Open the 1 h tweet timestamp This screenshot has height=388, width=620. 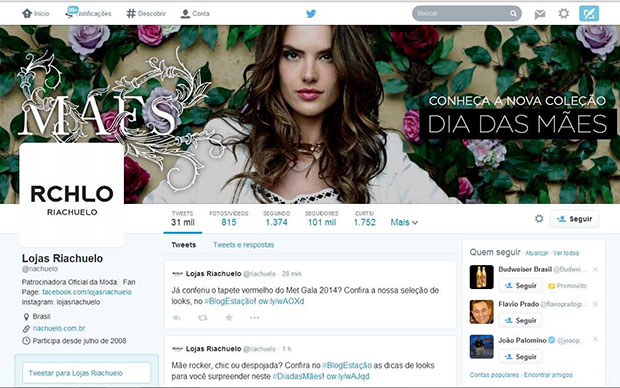287,349
